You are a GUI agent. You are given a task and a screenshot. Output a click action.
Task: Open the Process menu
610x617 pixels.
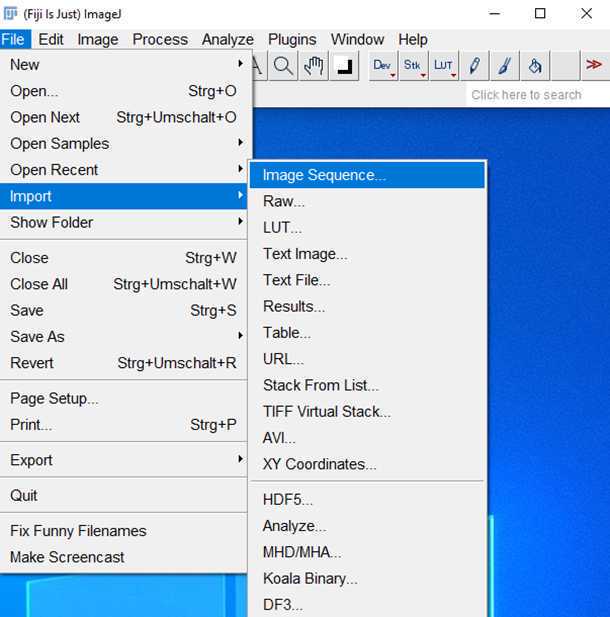[x=160, y=39]
